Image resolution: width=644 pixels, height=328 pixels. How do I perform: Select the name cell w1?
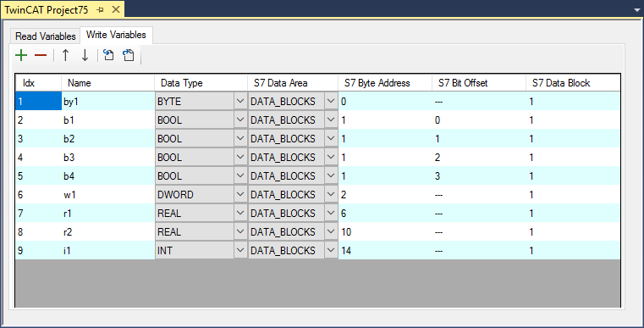pos(107,195)
